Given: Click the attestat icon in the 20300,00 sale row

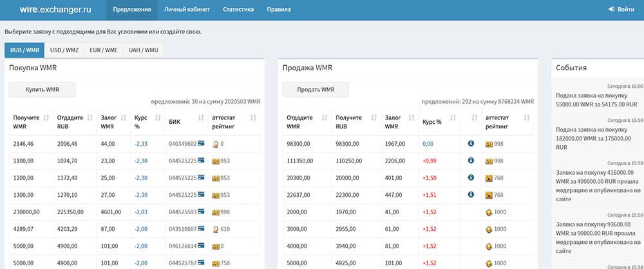Looking at the screenshot, I should (489, 178).
